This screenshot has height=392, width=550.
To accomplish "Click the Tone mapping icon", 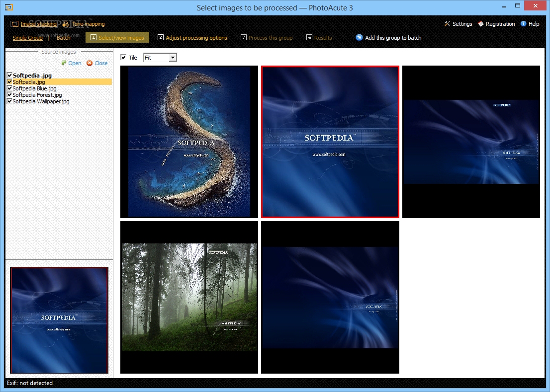I will pyautogui.click(x=66, y=24).
